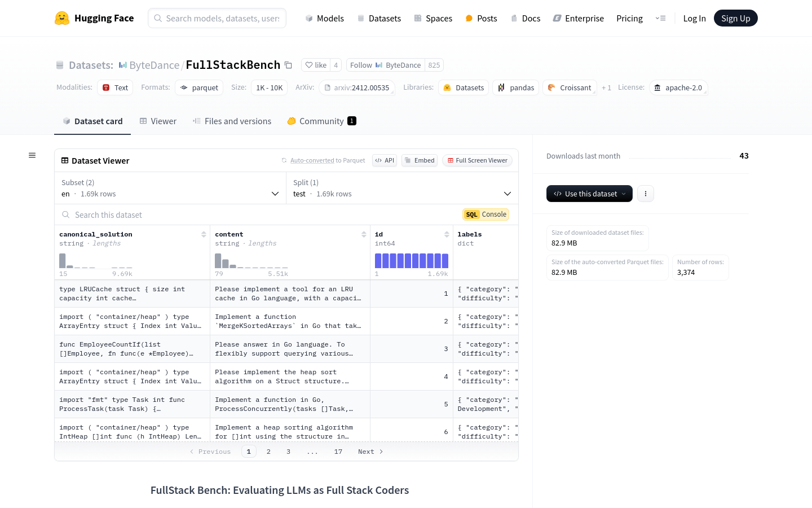Click the Embed button
Image resolution: width=812 pixels, height=508 pixels.
(x=420, y=160)
